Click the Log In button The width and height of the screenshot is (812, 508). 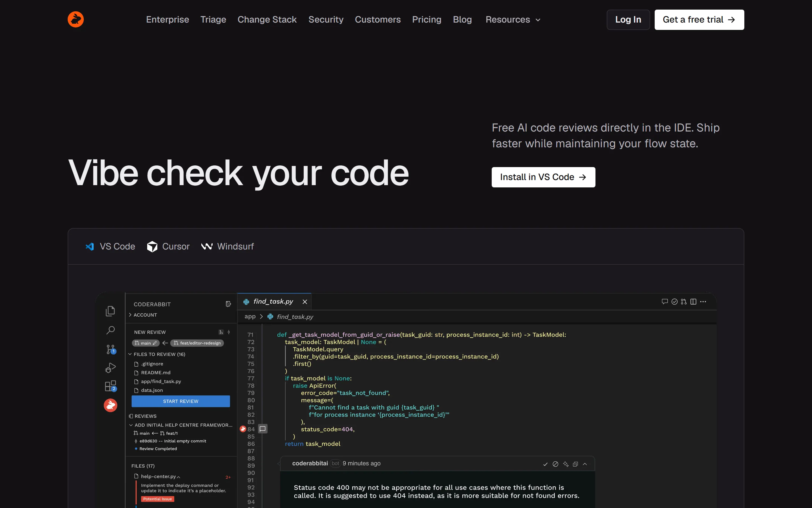pyautogui.click(x=628, y=20)
